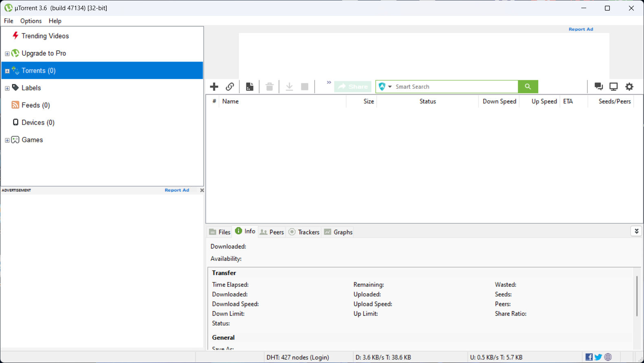
Task: Click the Add Torrent plus icon
Action: (x=214, y=87)
